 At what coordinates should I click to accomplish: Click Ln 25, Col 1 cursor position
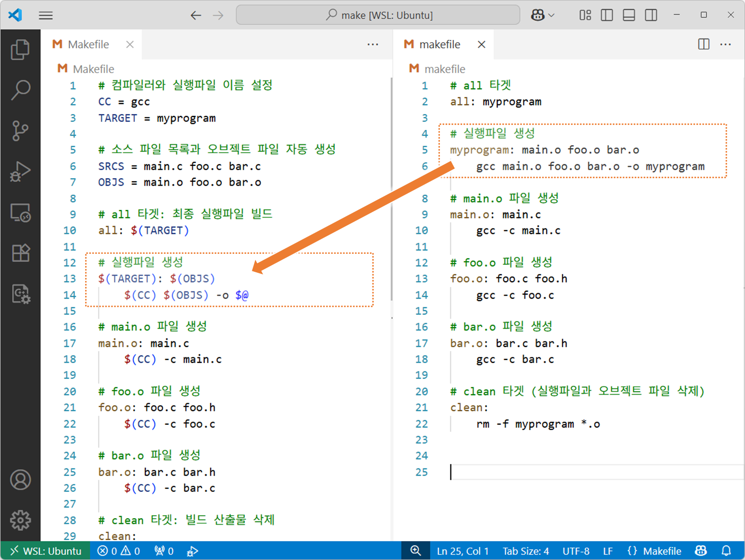coord(463,551)
